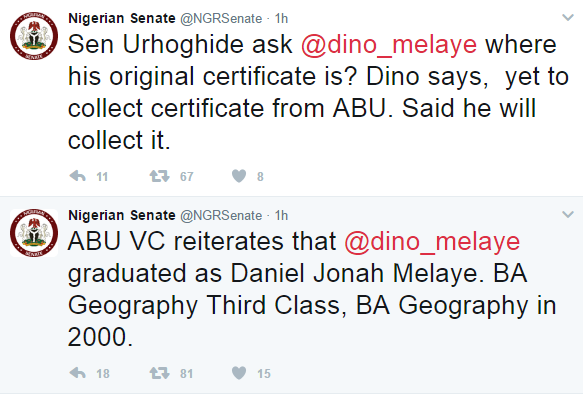Like the Sen Urhoghide certificate tweet
This screenshot has width=583, height=395.
(239, 176)
